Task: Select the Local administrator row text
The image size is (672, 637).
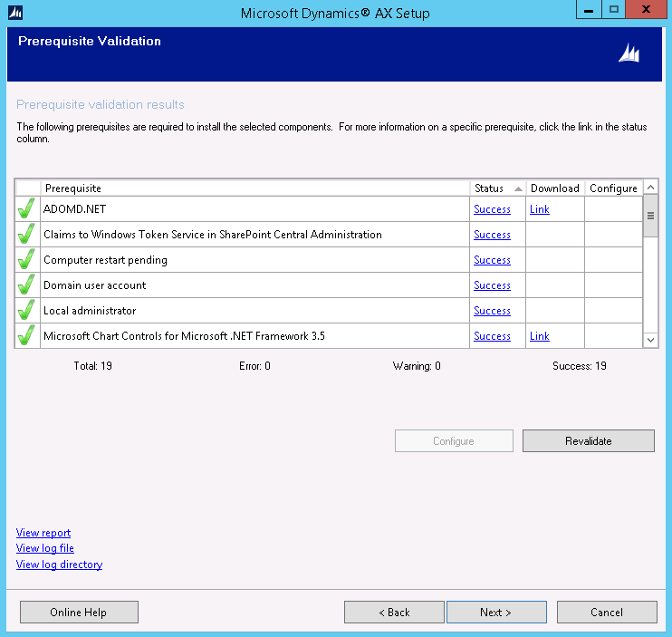Action: point(90,311)
